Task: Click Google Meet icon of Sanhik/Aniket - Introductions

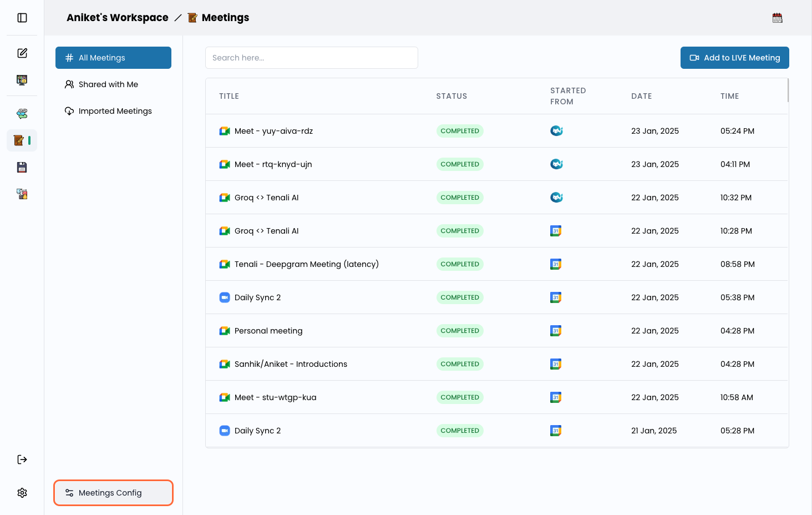Action: [225, 364]
